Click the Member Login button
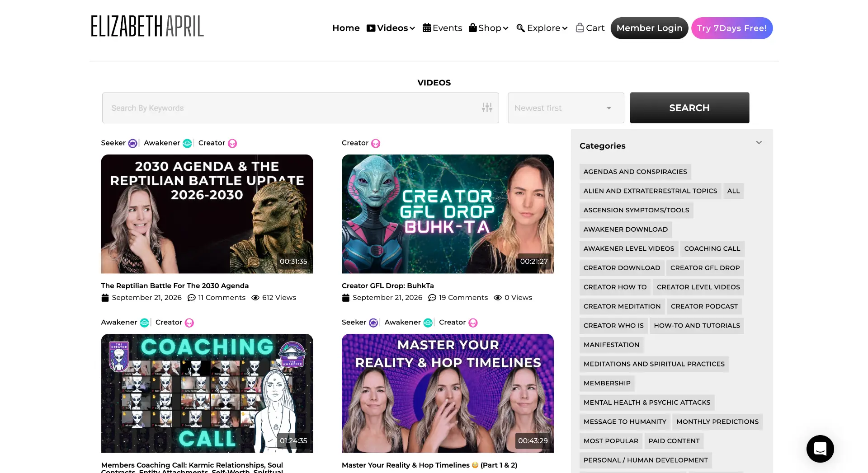868x473 pixels. (650, 28)
